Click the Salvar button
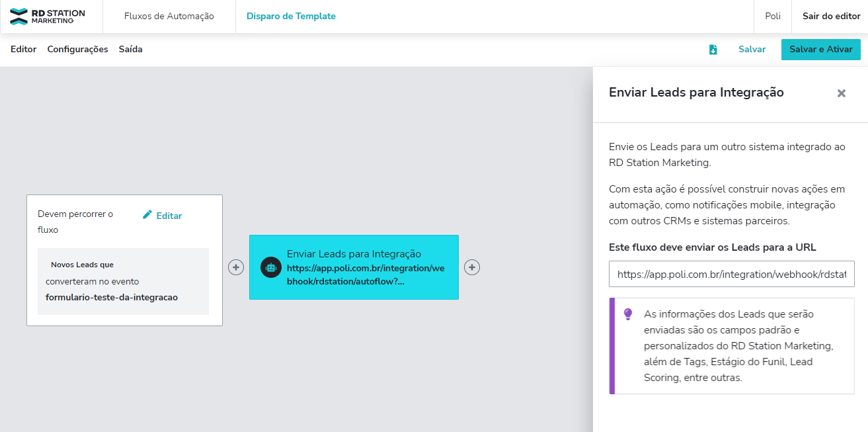The height and width of the screenshot is (432, 868). 752,50
